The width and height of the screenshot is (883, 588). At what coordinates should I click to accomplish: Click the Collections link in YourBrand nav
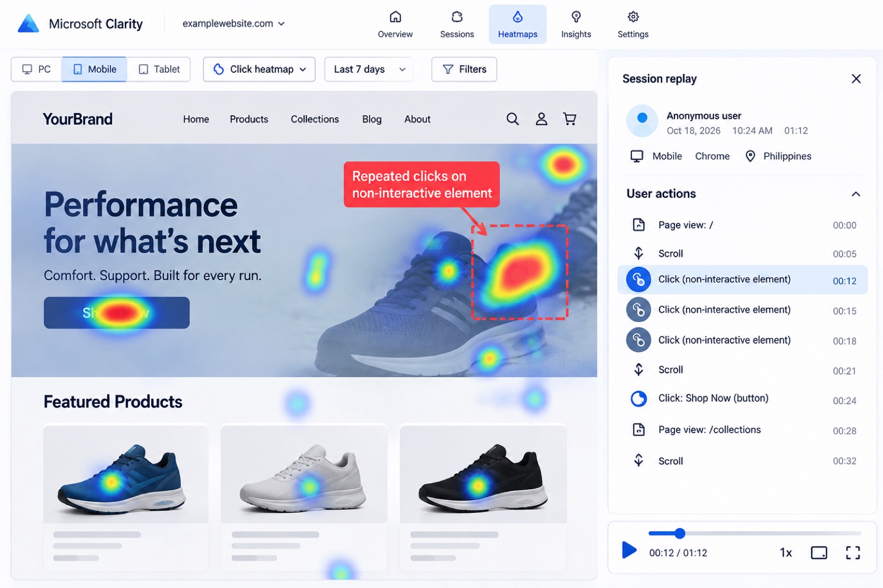pos(315,119)
